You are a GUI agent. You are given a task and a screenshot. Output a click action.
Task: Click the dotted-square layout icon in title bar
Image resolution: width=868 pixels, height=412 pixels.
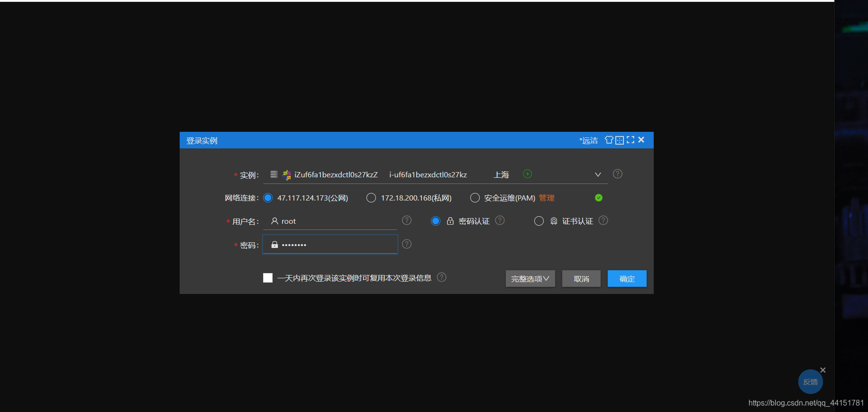coord(620,140)
